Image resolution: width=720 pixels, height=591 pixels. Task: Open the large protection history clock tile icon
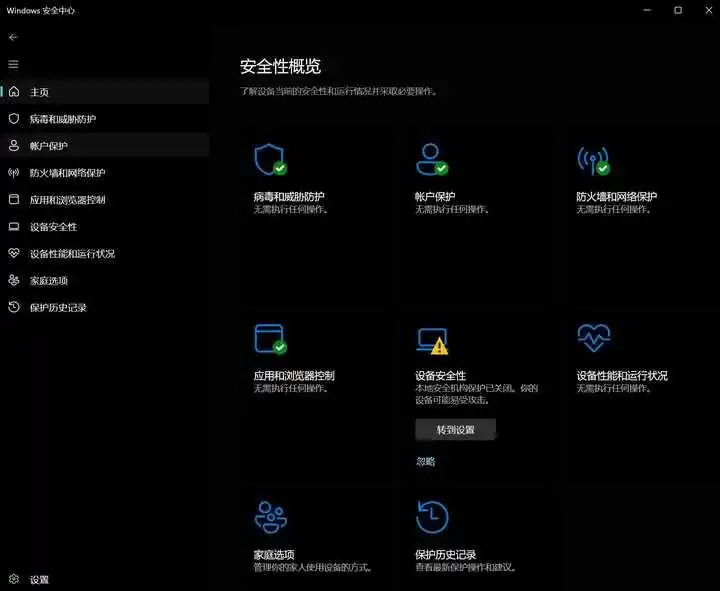432,517
